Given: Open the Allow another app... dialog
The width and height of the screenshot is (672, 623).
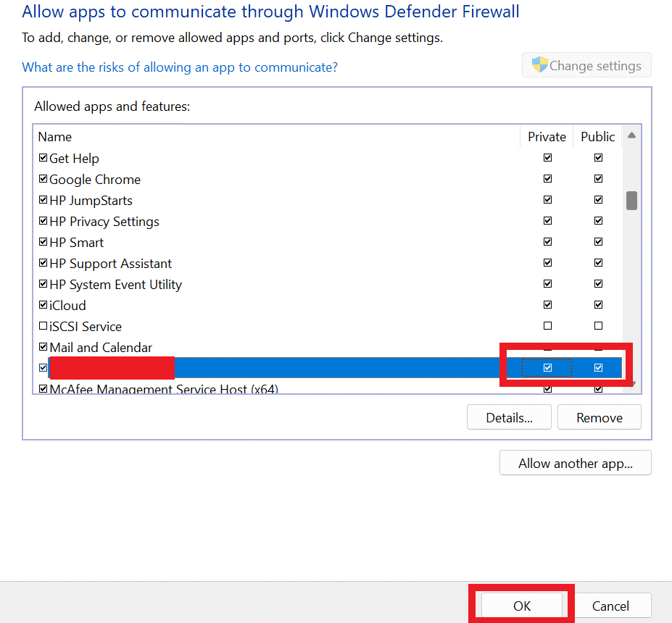Looking at the screenshot, I should (576, 464).
